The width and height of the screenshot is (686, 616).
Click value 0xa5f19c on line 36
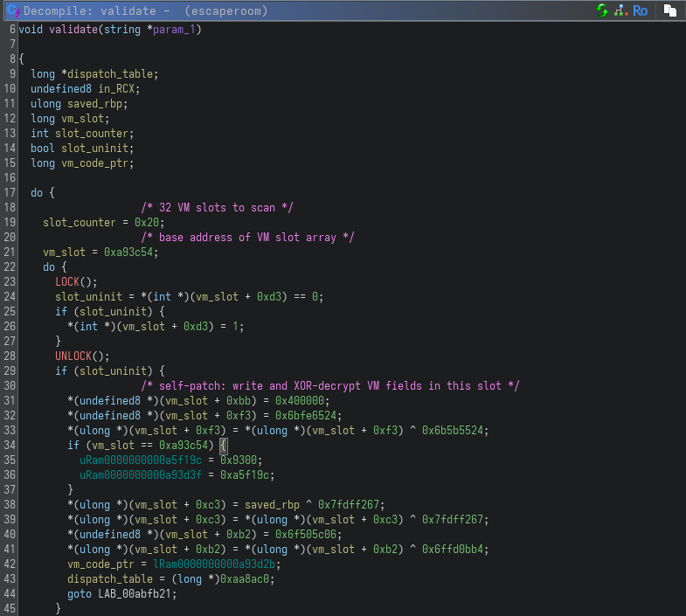point(245,475)
